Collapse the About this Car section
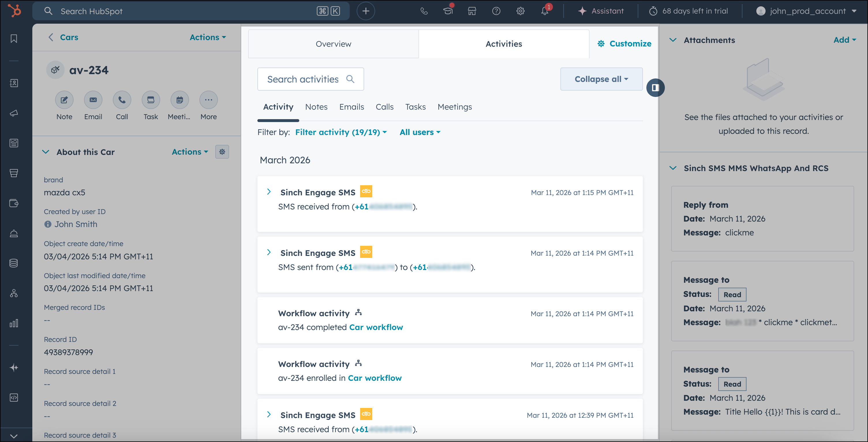868x442 pixels. pos(46,152)
